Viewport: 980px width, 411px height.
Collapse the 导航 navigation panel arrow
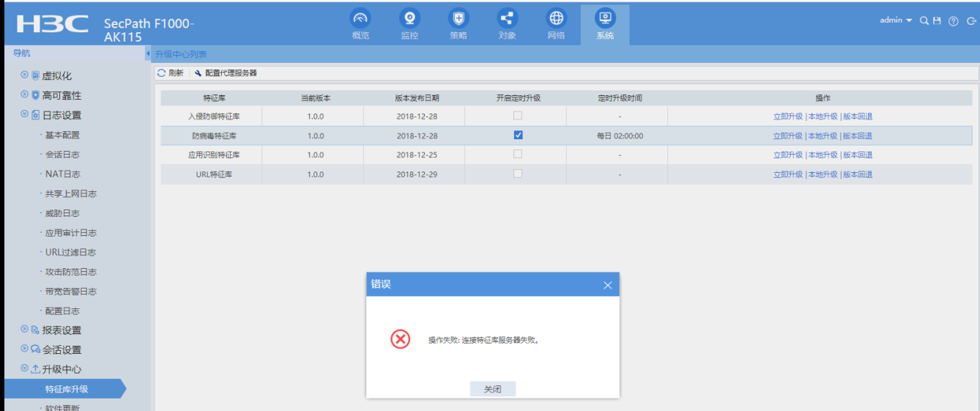click(x=147, y=53)
